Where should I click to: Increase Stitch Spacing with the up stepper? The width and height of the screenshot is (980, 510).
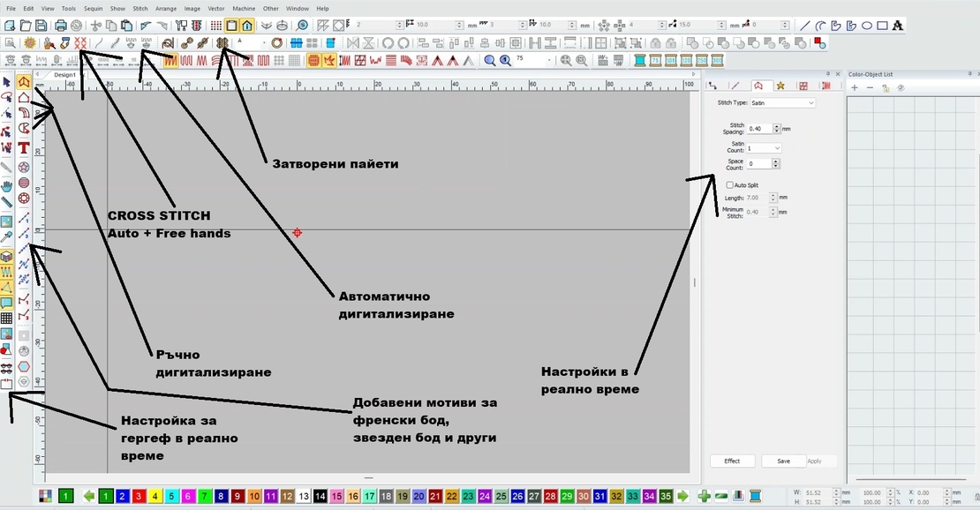point(776,124)
